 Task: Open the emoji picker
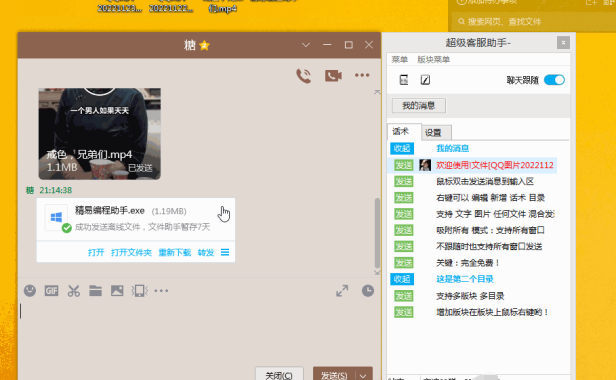pos(30,291)
